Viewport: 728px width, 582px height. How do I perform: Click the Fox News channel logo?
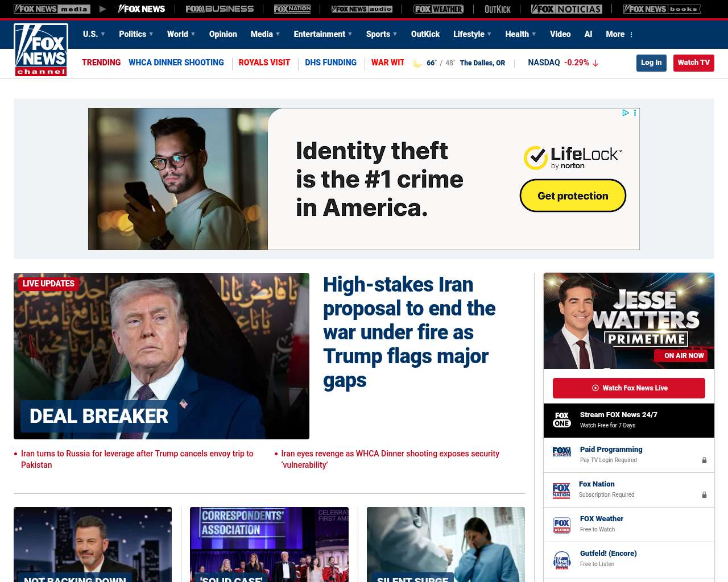[41, 50]
